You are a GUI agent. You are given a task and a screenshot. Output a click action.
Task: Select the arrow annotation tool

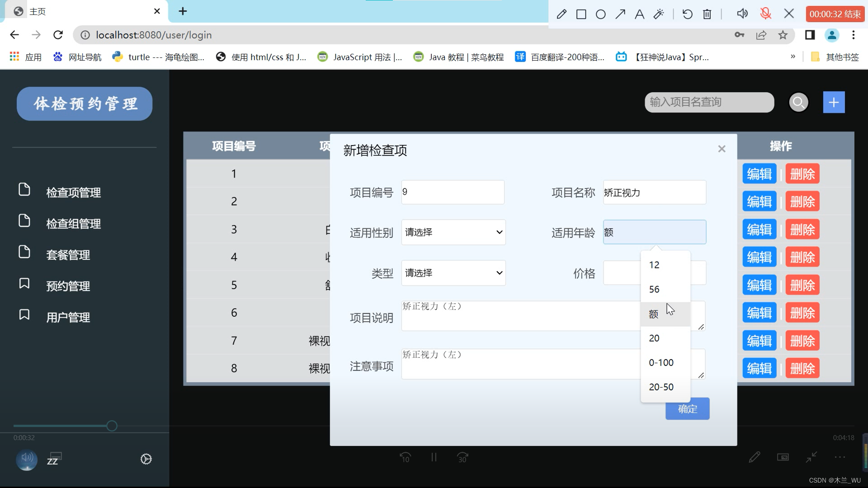click(x=620, y=14)
